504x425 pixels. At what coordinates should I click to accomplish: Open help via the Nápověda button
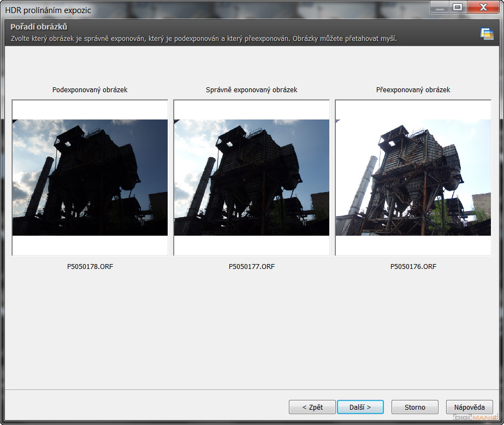point(469,407)
